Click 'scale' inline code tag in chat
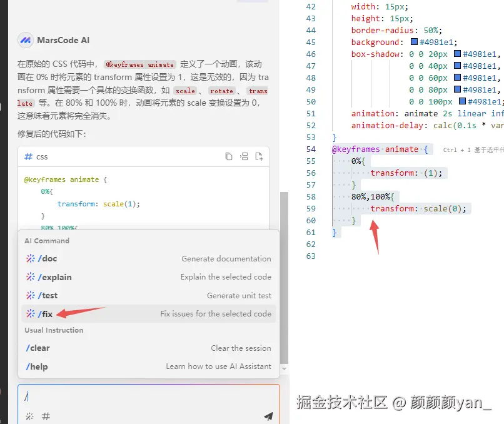 pos(185,91)
